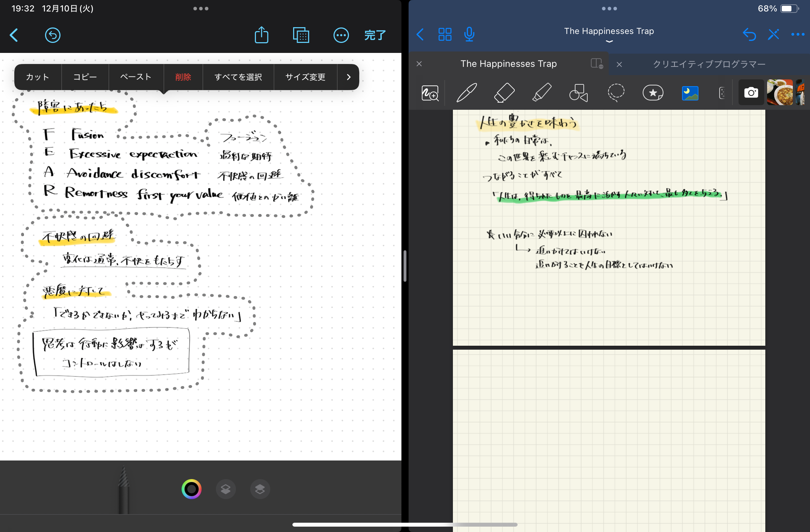Screen dimensions: 810x532
Task: Close The Happinesses Trap tab
Action: point(419,64)
